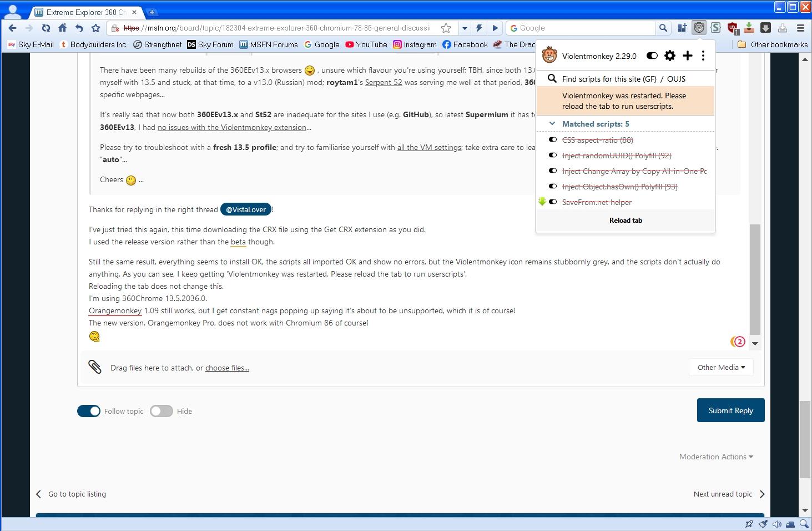The height and width of the screenshot is (531, 812).
Task: Open the browser downloads tray icon
Action: point(782,28)
